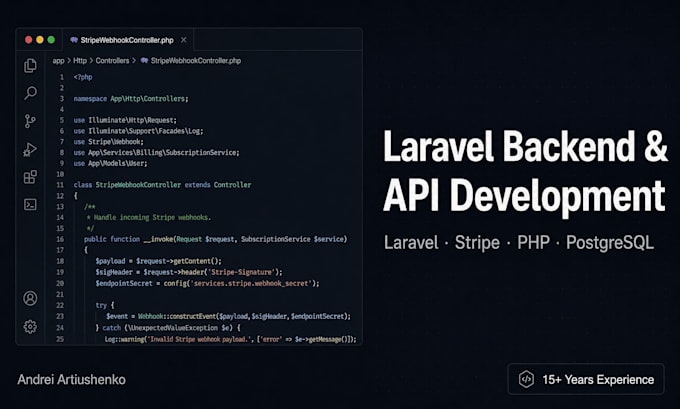The height and width of the screenshot is (409, 680).
Task: Click line number 11 in the gutter
Action: pos(60,185)
